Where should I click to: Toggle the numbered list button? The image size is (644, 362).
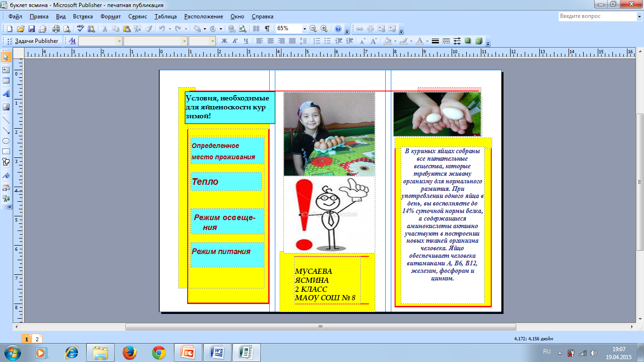click(x=317, y=41)
